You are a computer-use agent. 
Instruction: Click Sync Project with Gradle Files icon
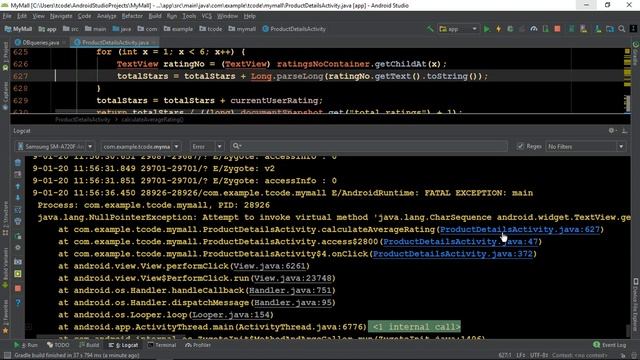click(571, 29)
